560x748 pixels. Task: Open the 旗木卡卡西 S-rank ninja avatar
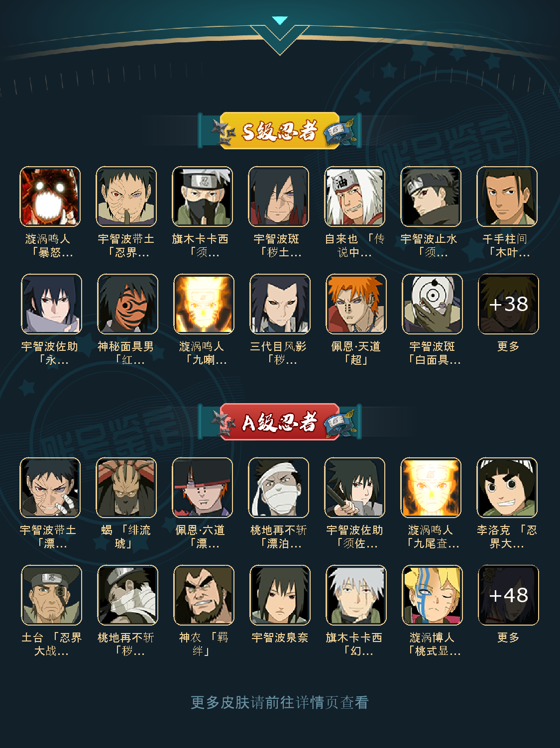202,197
